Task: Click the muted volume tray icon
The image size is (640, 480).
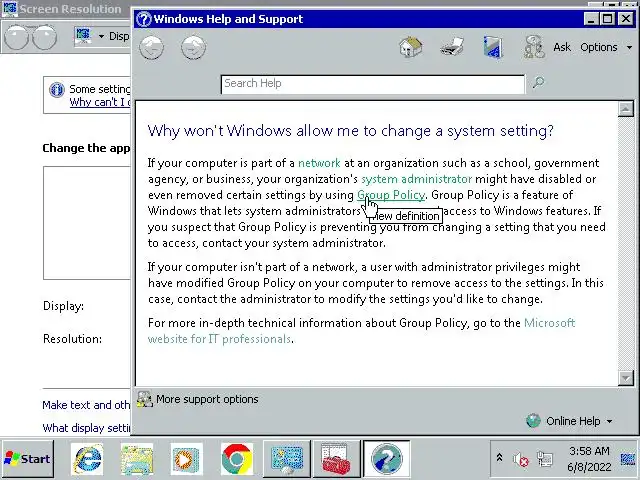Action: pyautogui.click(x=520, y=460)
